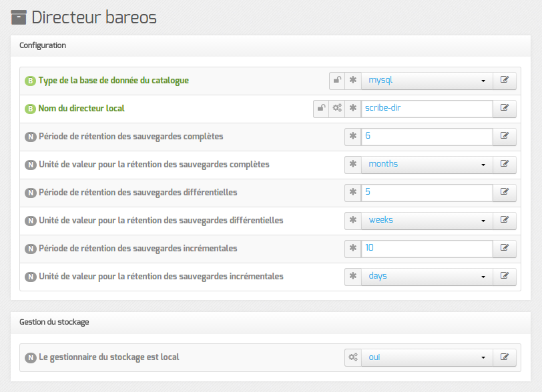
Task: Open the months unit dropdown
Action: pos(427,165)
